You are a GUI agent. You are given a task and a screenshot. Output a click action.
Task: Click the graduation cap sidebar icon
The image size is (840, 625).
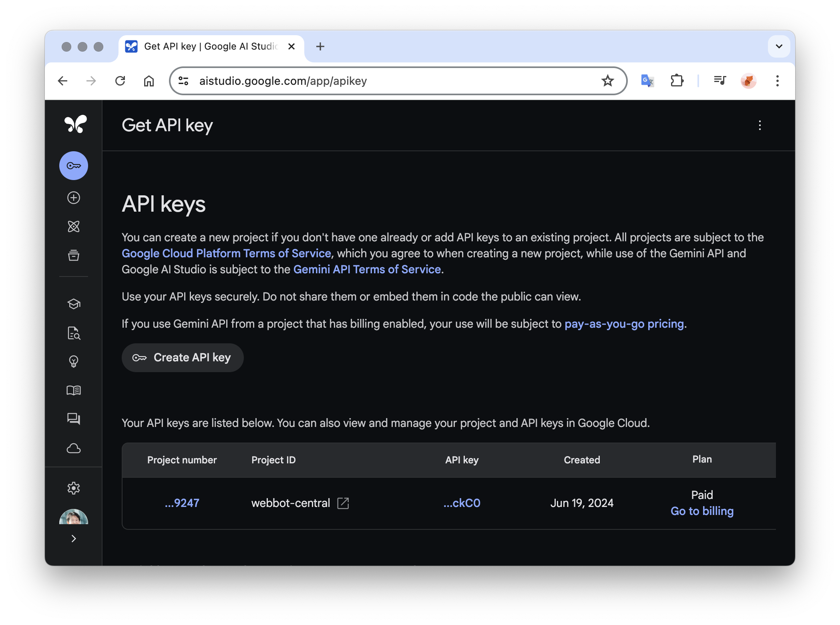74,304
